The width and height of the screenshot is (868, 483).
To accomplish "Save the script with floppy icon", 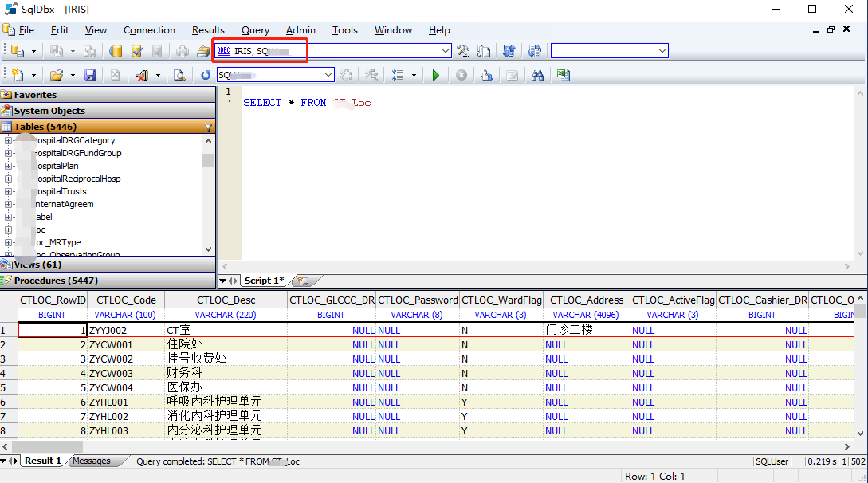I will pos(90,75).
